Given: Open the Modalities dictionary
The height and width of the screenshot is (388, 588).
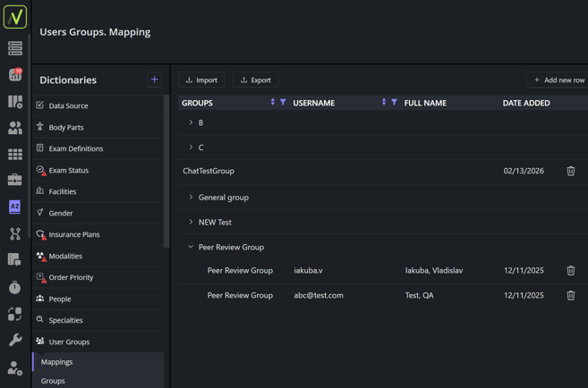Looking at the screenshot, I should point(98,257).
